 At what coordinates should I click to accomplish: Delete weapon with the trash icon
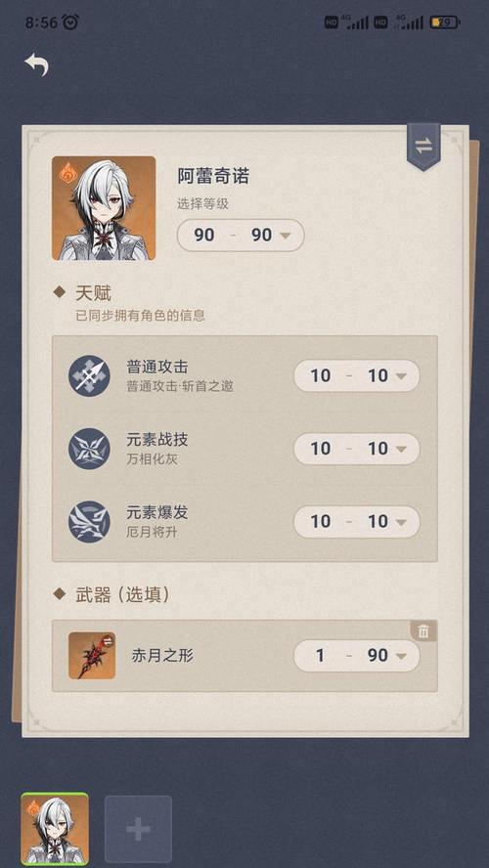[423, 631]
